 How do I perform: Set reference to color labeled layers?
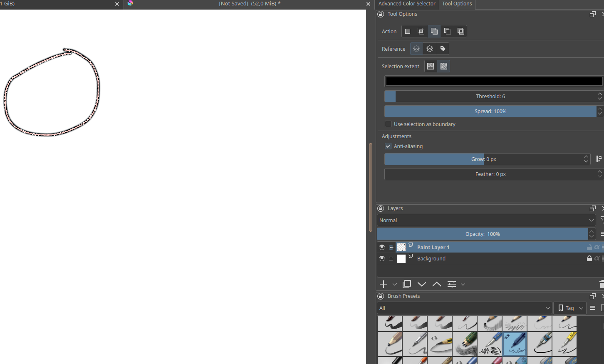[x=443, y=49]
